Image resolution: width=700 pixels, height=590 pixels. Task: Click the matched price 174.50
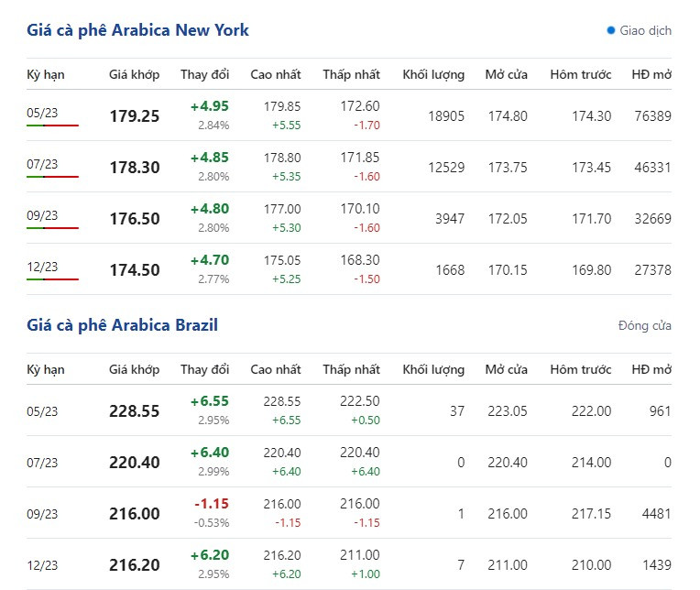135,270
